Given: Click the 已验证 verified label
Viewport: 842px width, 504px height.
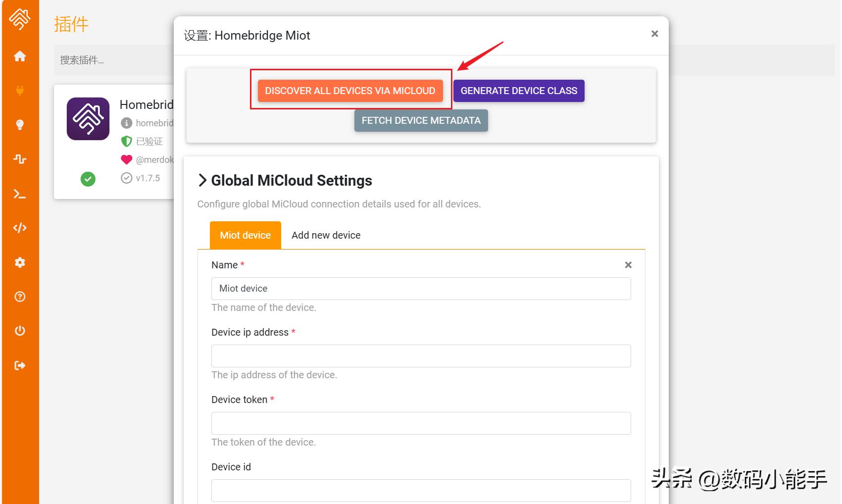Looking at the screenshot, I should (x=149, y=141).
